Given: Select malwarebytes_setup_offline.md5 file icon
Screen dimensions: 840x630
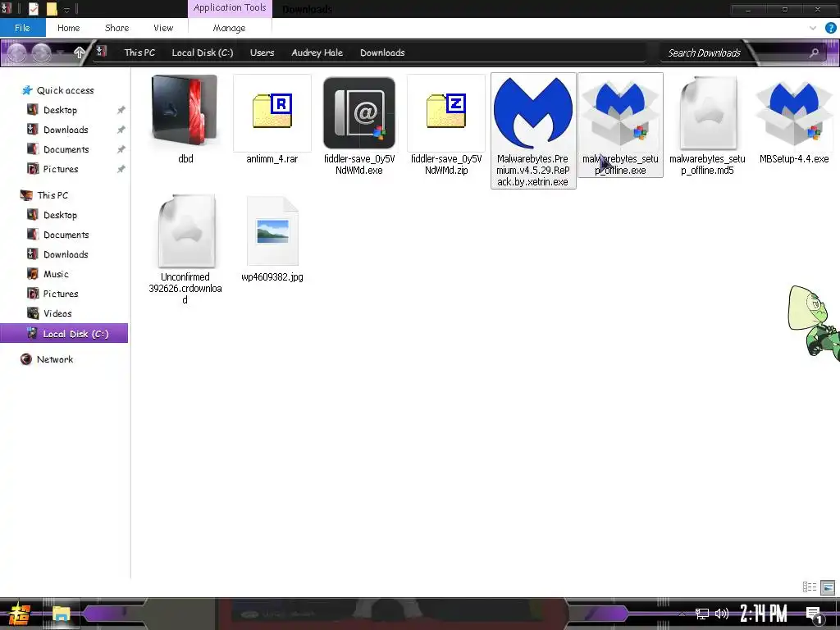Looking at the screenshot, I should 708,112.
